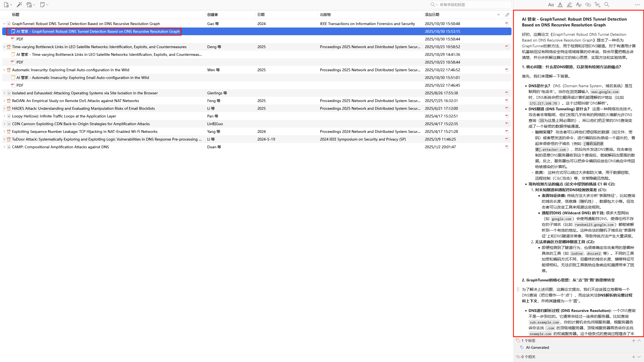This screenshot has height=362, width=644.
Task: Collapse the tags section chevron
Action: pyautogui.click(x=639, y=341)
